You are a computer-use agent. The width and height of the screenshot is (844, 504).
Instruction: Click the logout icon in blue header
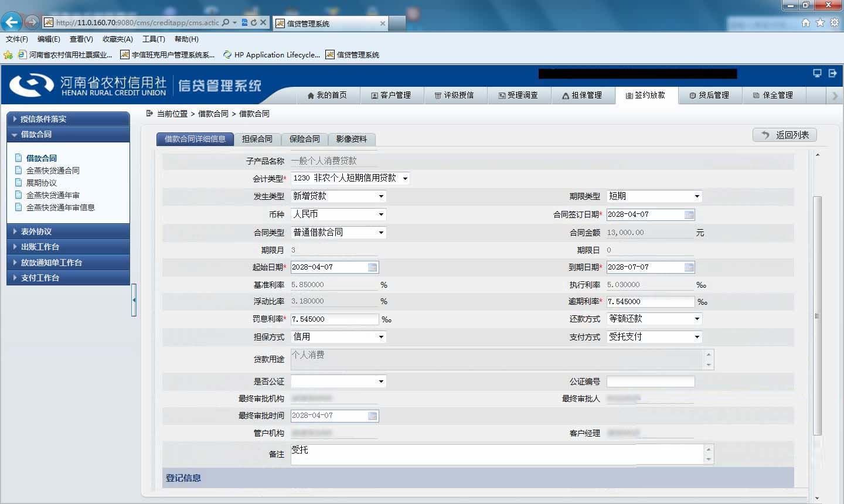[832, 73]
